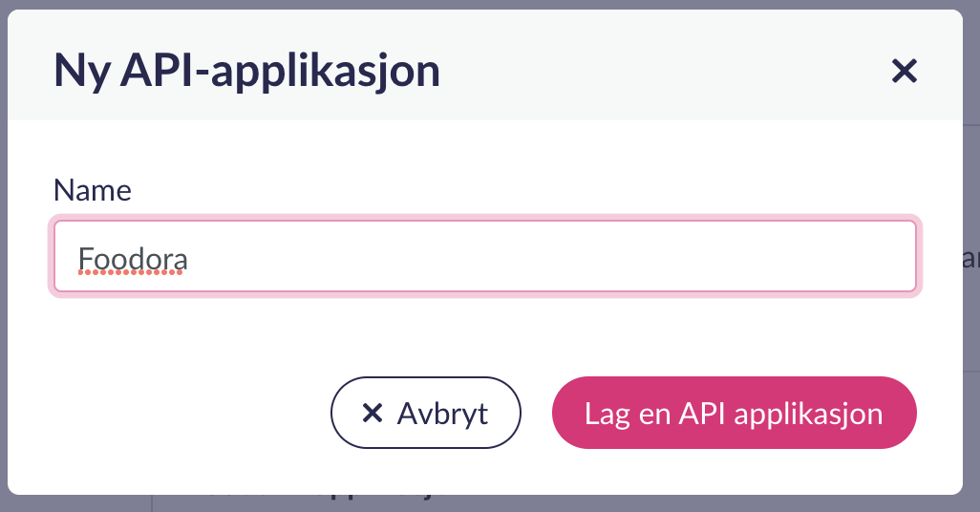Click the X icon inside Avbryt button
The height and width of the screenshot is (512, 980).
pos(372,414)
